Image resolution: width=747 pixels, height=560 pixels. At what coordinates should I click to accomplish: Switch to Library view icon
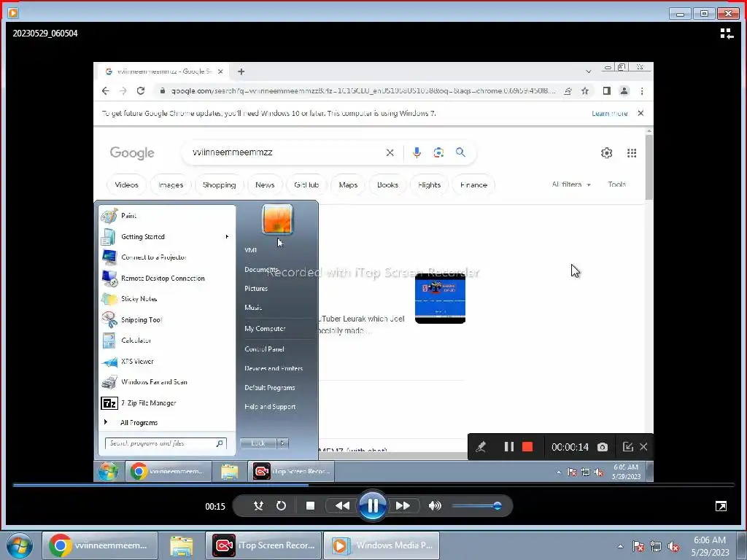point(727,34)
